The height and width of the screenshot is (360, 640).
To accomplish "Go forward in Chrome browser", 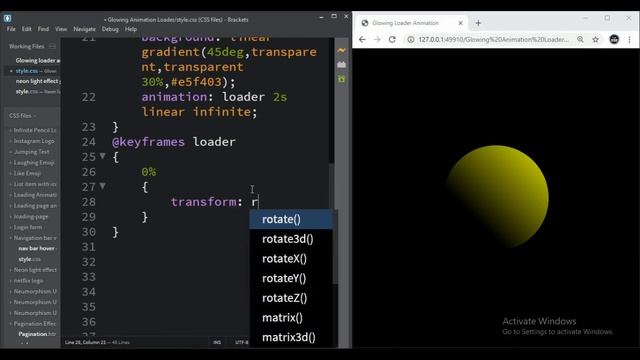I will [x=377, y=40].
